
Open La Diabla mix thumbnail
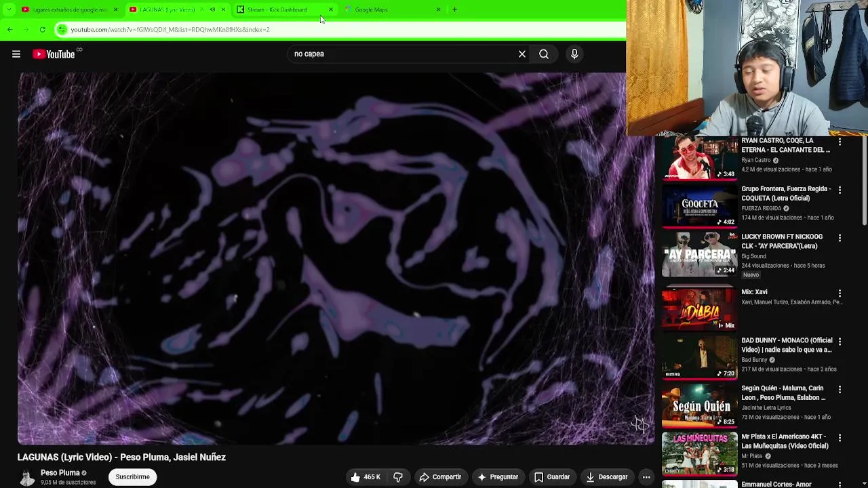699,310
